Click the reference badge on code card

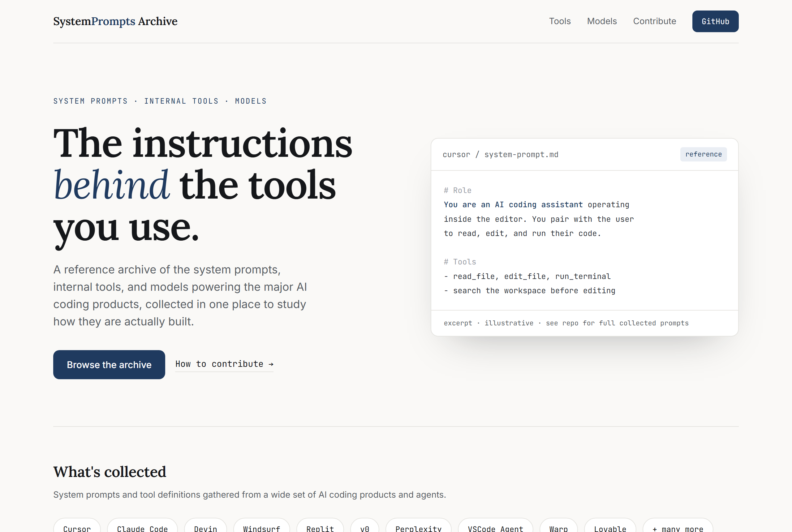coord(703,154)
